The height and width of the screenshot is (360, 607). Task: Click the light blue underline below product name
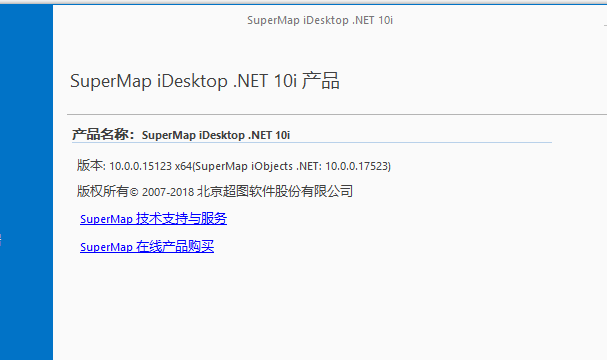(312, 142)
